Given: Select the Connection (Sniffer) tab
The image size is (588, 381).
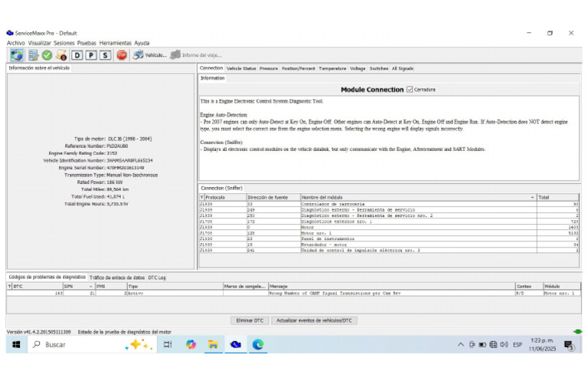Looking at the screenshot, I should (221, 188).
